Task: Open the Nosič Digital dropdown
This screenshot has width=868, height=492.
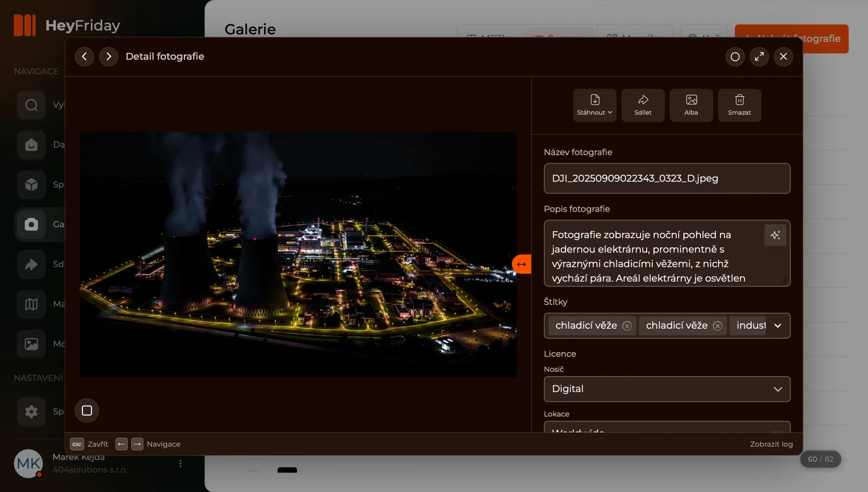Action: 667,389
